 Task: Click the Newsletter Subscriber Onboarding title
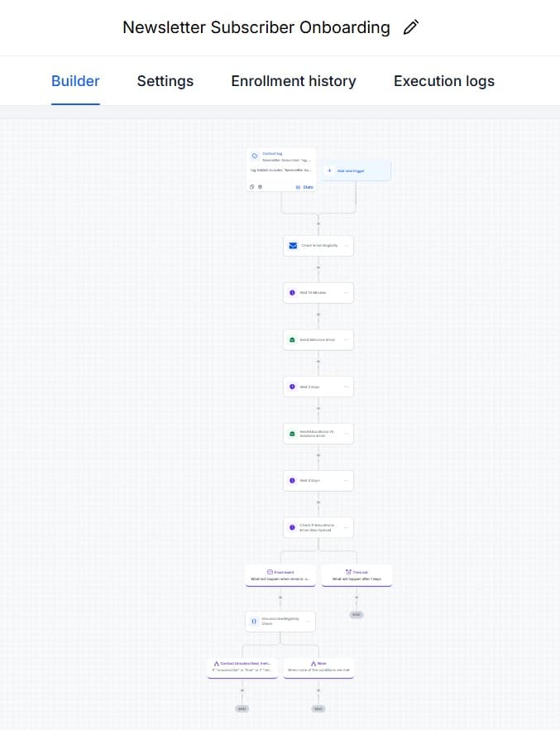[x=256, y=27]
